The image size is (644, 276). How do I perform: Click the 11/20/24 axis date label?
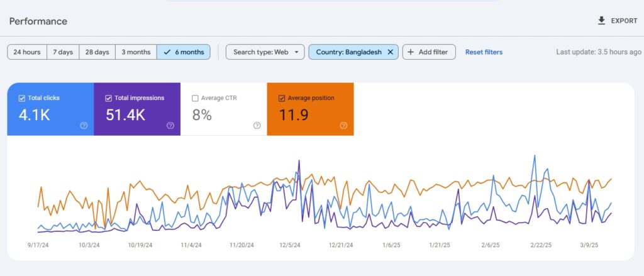click(241, 245)
